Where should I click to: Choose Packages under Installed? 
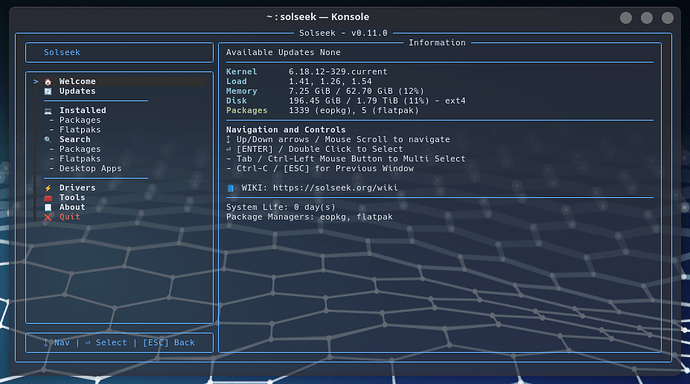coord(80,120)
